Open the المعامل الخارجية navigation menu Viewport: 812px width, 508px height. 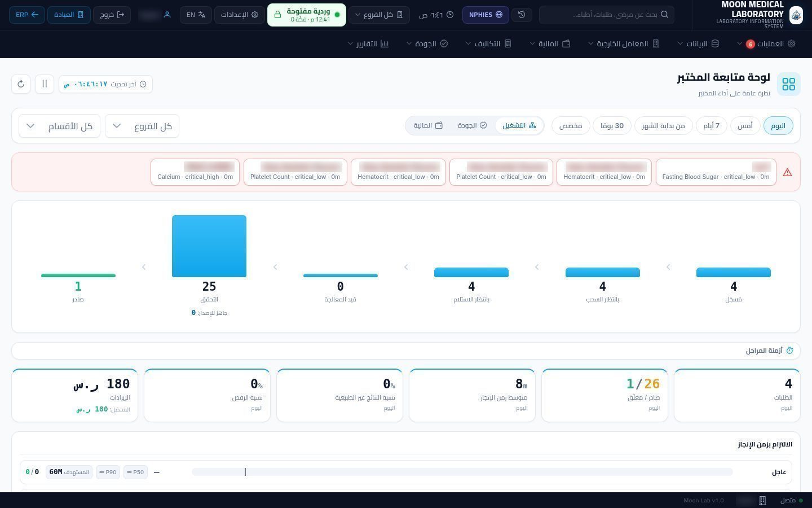[x=624, y=44]
